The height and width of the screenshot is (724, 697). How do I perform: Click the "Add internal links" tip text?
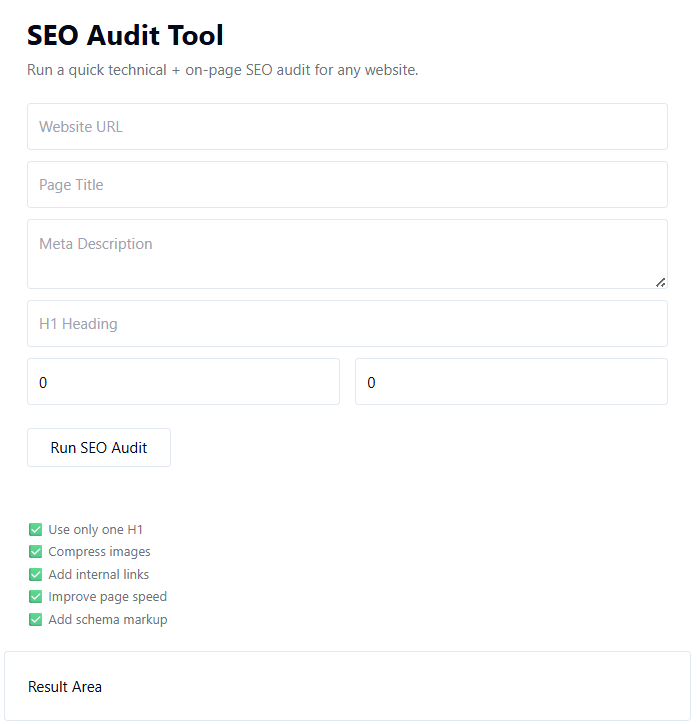(98, 575)
